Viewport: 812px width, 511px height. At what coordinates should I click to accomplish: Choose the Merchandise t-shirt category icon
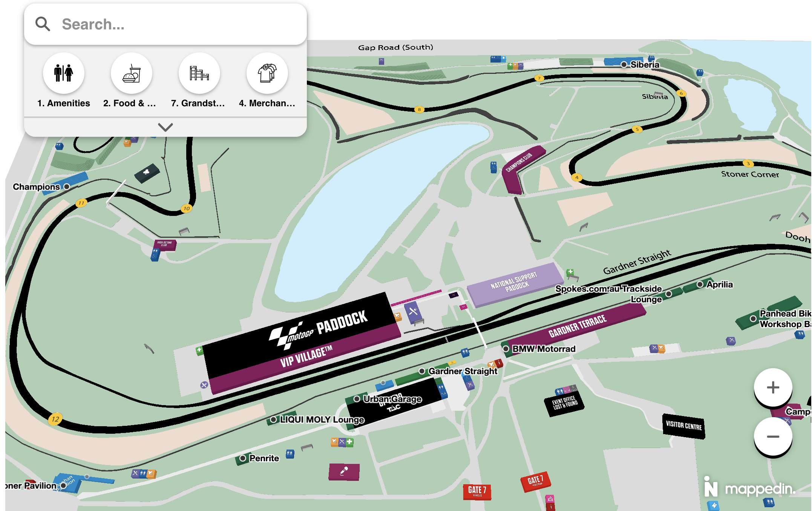point(267,73)
